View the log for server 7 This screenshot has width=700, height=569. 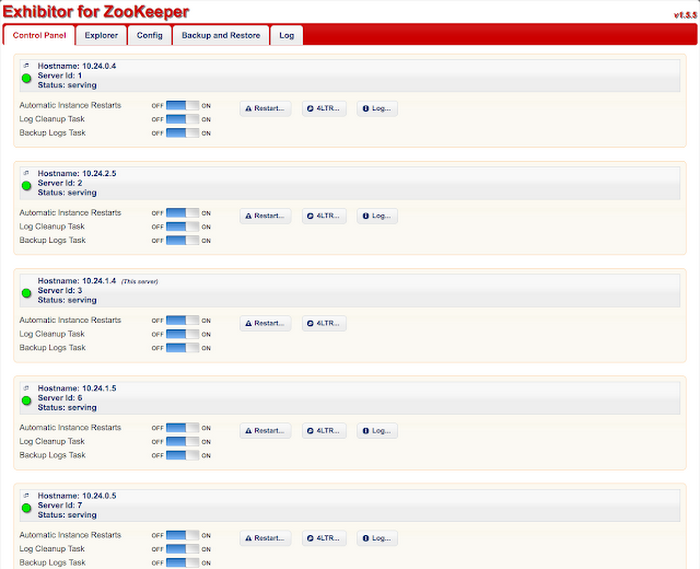click(377, 538)
